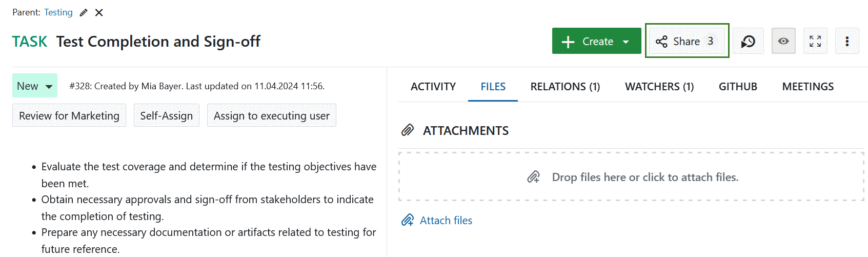
Task: Edit parent using the pencil icon
Action: click(x=84, y=13)
